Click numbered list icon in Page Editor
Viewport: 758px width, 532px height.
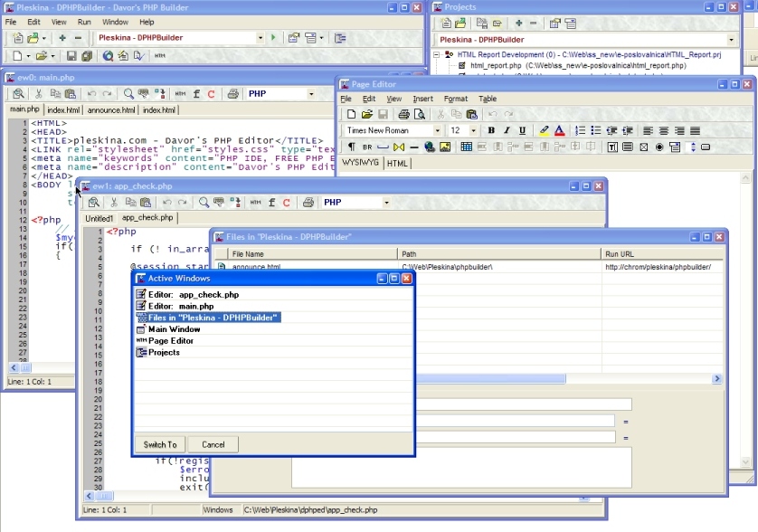click(x=580, y=130)
